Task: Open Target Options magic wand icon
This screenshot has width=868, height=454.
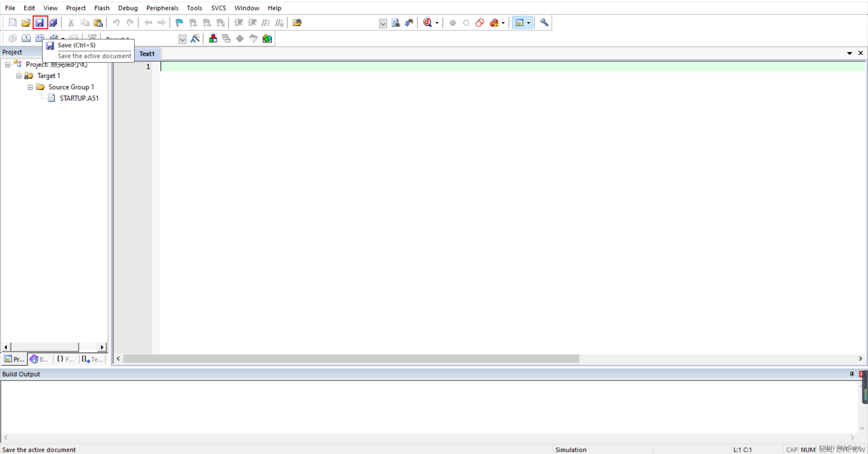Action: 195,38
